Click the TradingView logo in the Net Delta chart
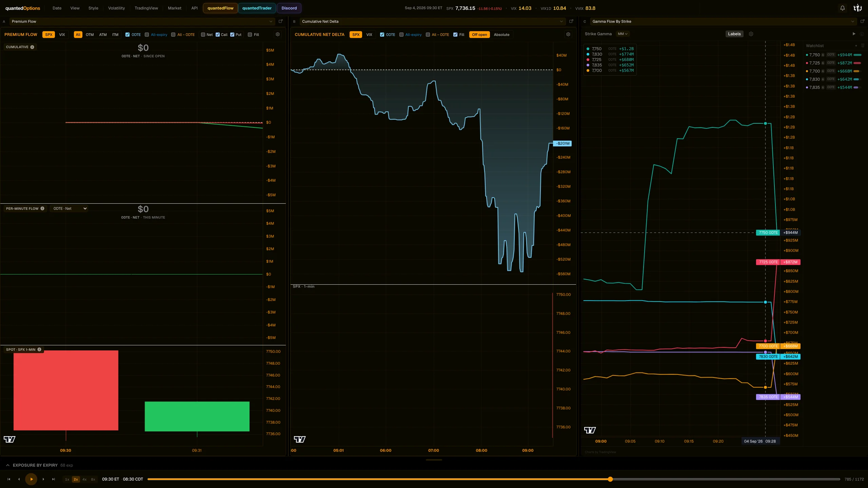Screen dimensions: 868x488 tap(300, 440)
